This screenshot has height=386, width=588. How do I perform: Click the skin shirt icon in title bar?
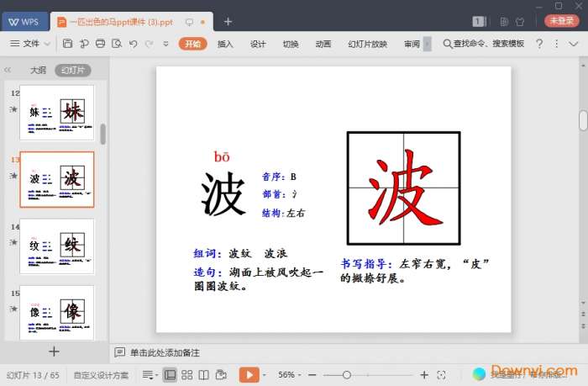(520, 22)
